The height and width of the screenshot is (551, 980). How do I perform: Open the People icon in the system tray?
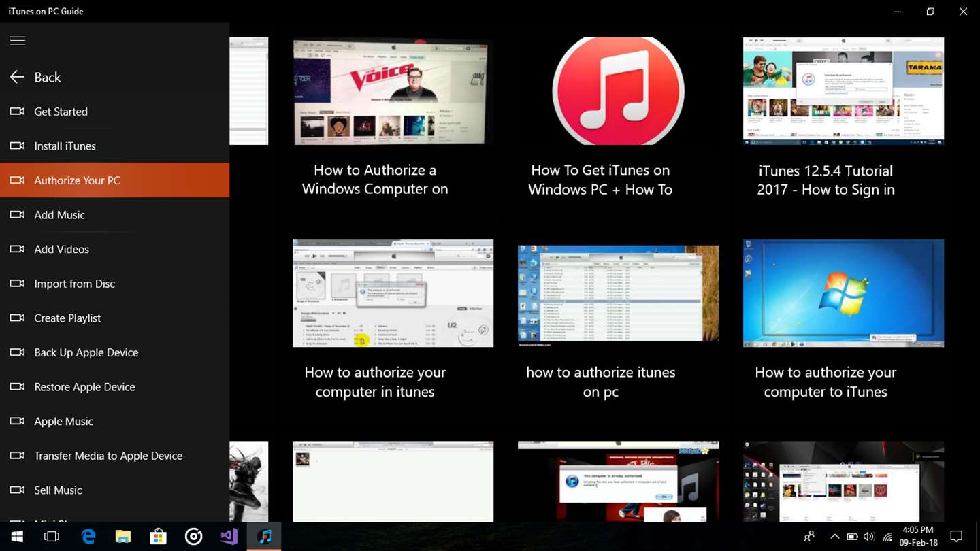pyautogui.click(x=809, y=537)
